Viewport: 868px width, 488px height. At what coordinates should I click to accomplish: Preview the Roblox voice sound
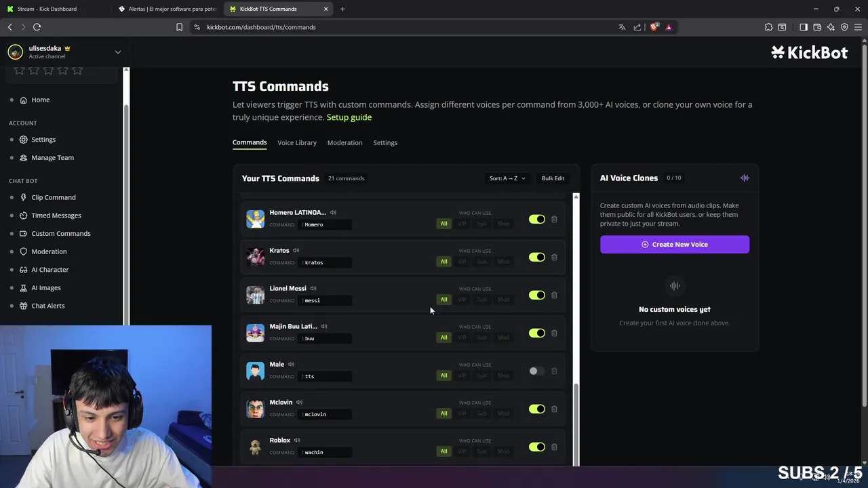coord(297,441)
